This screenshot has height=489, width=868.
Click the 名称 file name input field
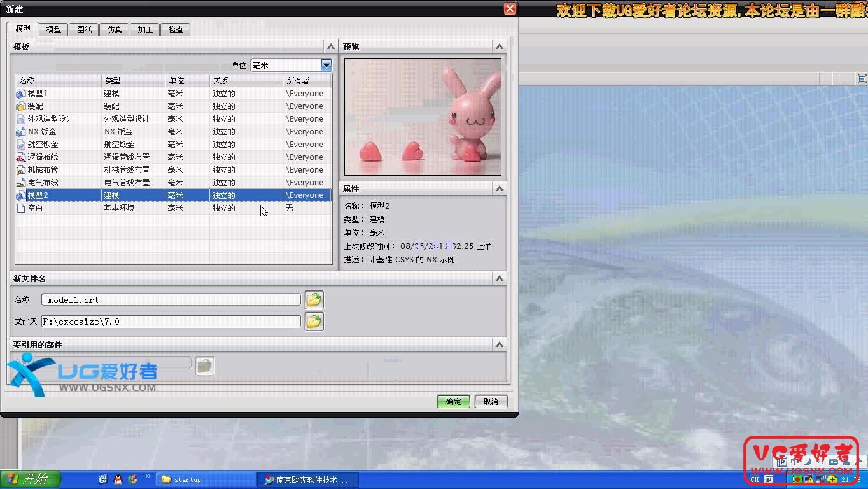coord(171,299)
